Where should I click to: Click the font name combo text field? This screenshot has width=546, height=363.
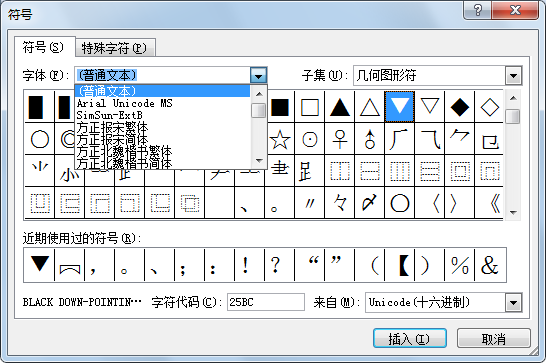[x=162, y=75]
